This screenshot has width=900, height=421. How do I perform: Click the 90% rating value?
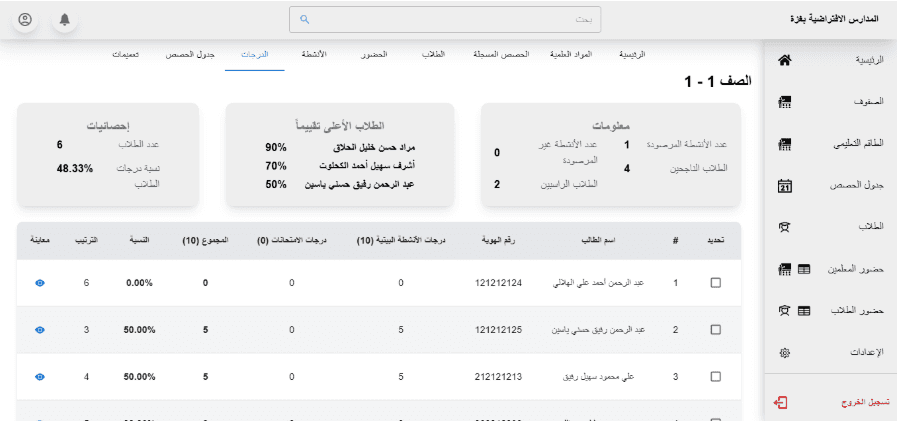[276, 148]
